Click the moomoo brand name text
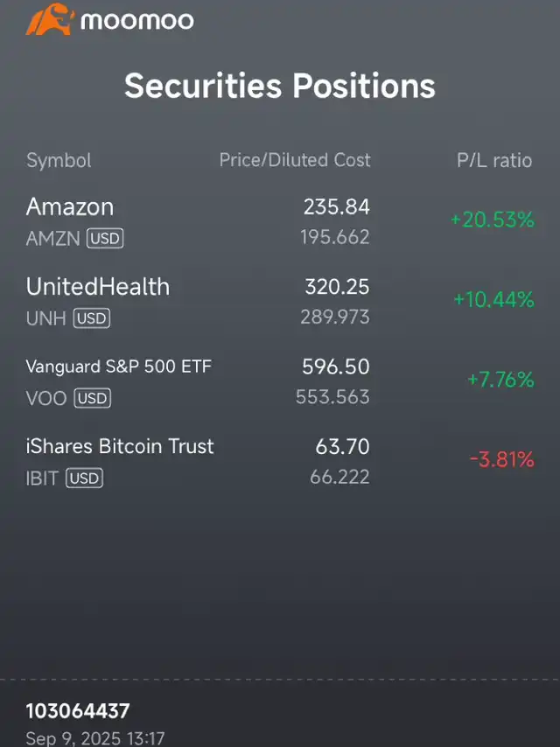This screenshot has width=560, height=747. coord(136,21)
